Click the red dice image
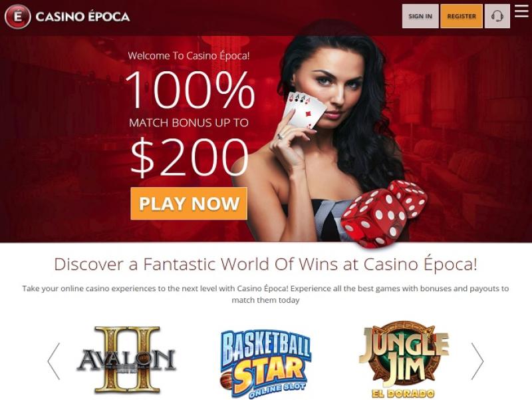Screen dimensions: 532x400 tap(384, 213)
